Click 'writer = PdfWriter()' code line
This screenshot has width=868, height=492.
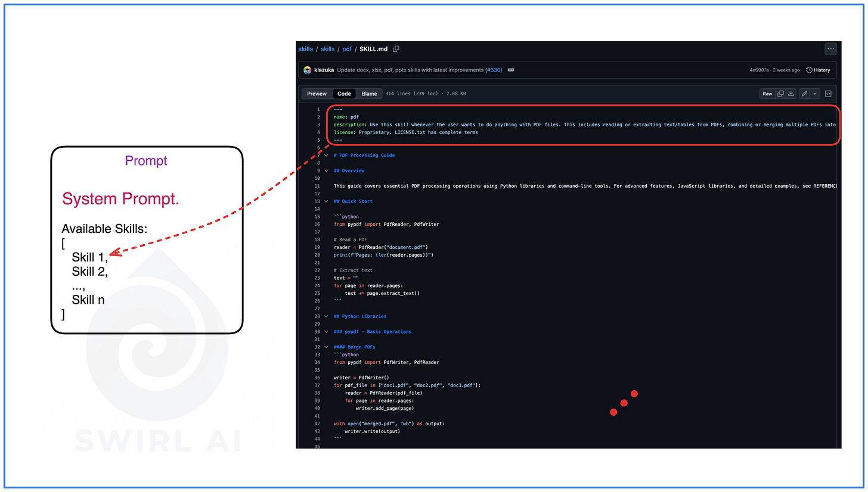[x=361, y=378]
